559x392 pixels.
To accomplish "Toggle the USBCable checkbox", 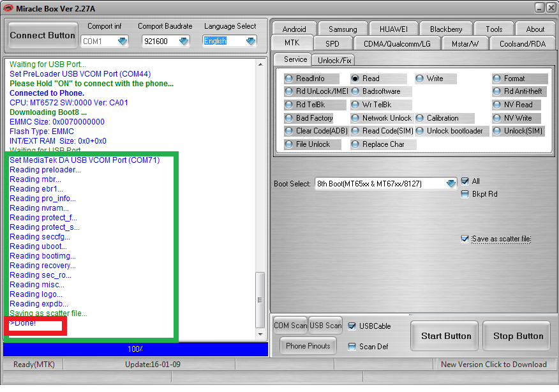I will click(x=352, y=326).
